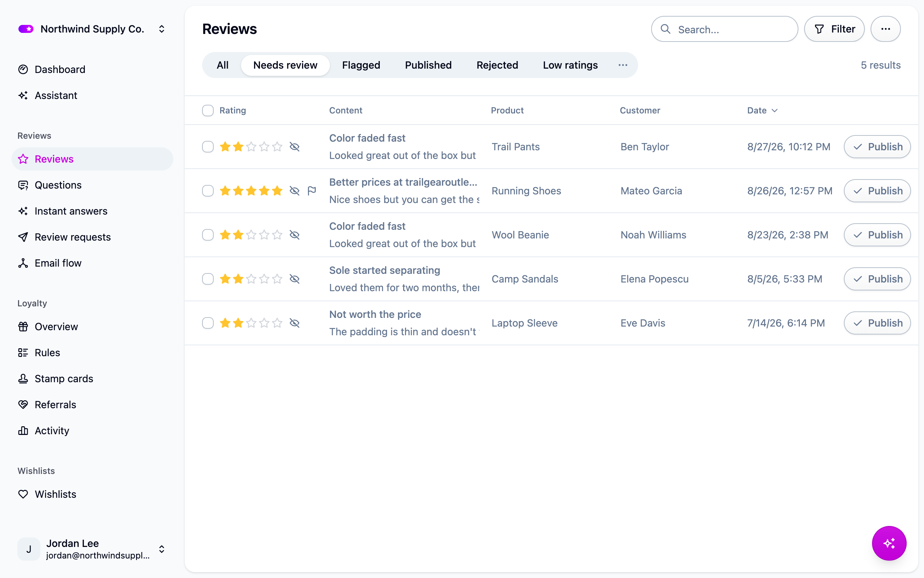
Task: Click the search magnifier icon
Action: coord(666,29)
